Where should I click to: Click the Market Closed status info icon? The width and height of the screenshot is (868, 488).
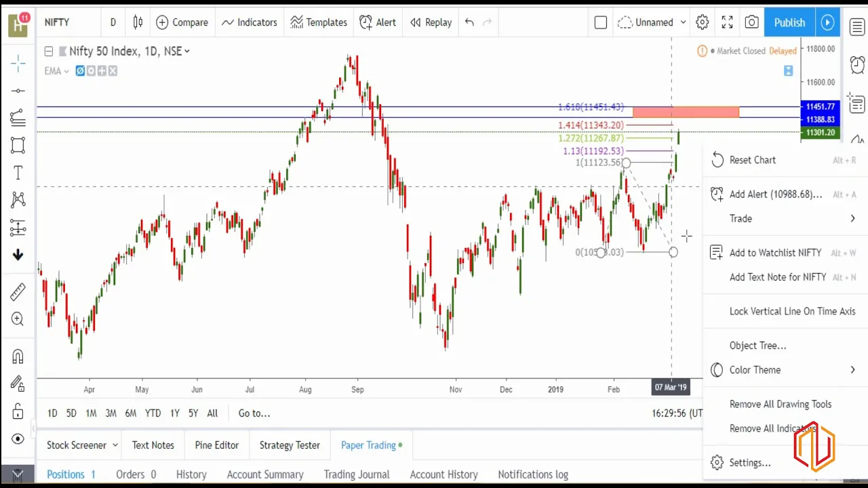[702, 51]
